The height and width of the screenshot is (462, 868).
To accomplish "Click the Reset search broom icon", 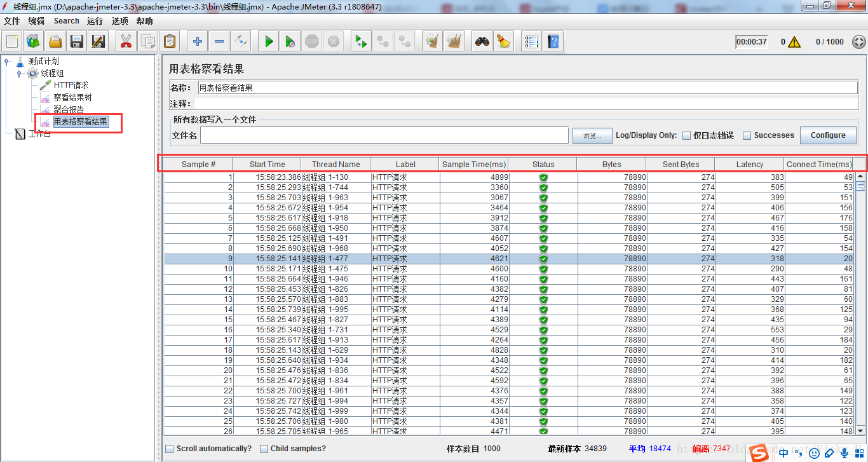I will 504,42.
